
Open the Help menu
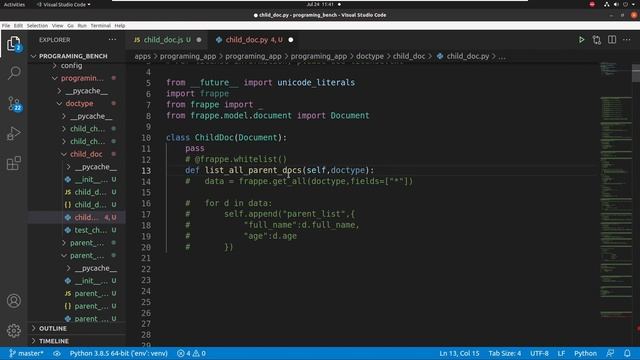tap(120, 25)
